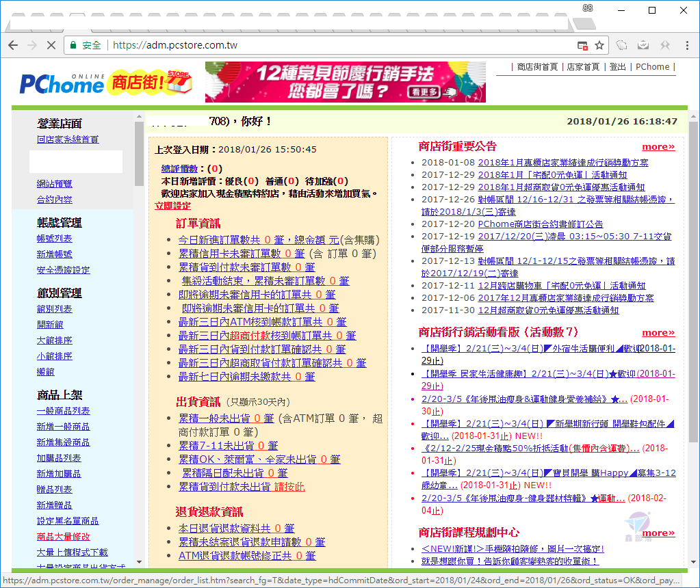
Task: Open 設定黑名單商品 in sidebar
Action: pos(68,520)
